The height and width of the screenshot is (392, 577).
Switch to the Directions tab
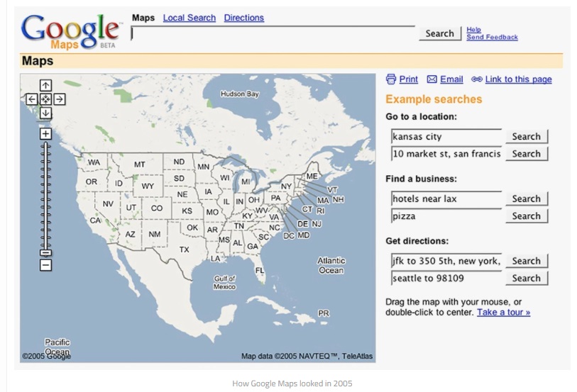coord(243,18)
